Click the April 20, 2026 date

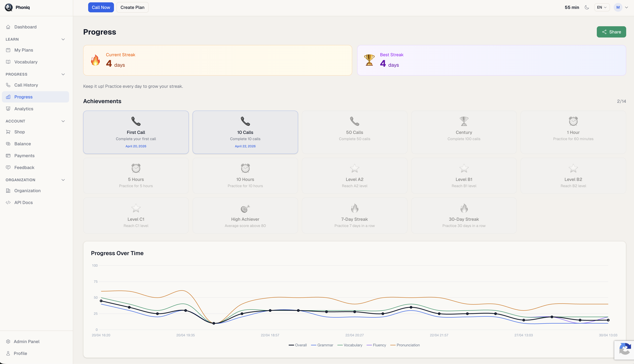tap(136, 146)
